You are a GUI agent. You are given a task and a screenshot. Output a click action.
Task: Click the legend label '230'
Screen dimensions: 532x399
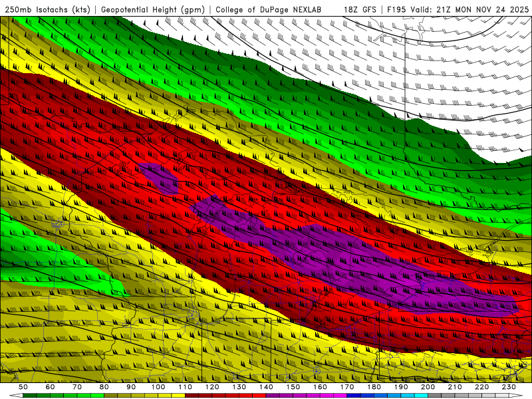tap(509, 387)
